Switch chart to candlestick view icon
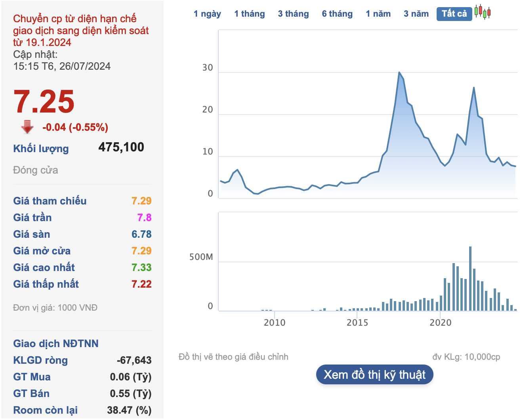This screenshot has width=523, height=420. [483, 12]
